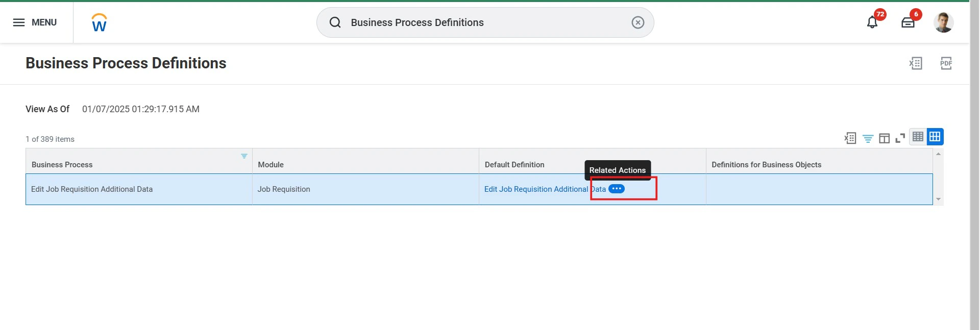Click table scrollbar down arrow
980x330 pixels.
tap(938, 199)
